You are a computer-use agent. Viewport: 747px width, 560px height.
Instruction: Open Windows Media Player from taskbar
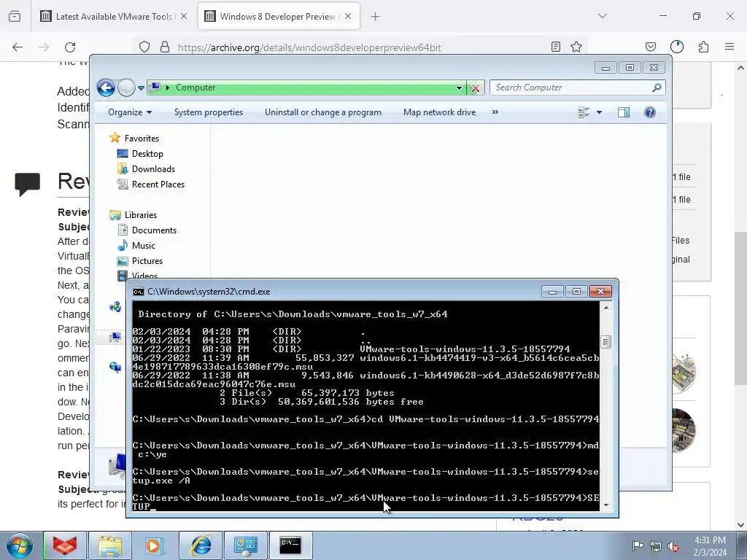pos(155,545)
